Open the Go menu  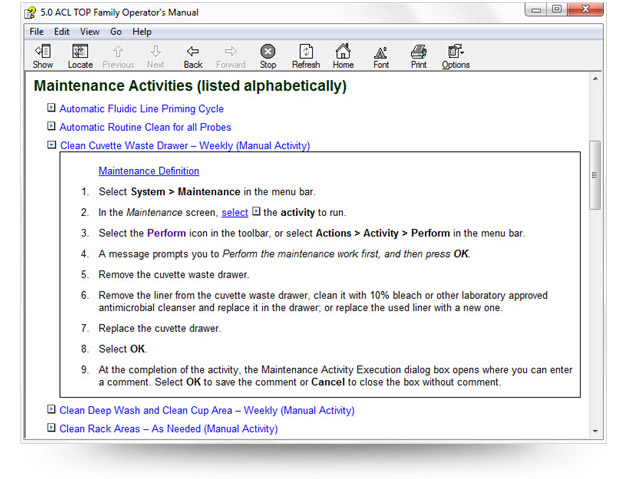pyautogui.click(x=116, y=32)
